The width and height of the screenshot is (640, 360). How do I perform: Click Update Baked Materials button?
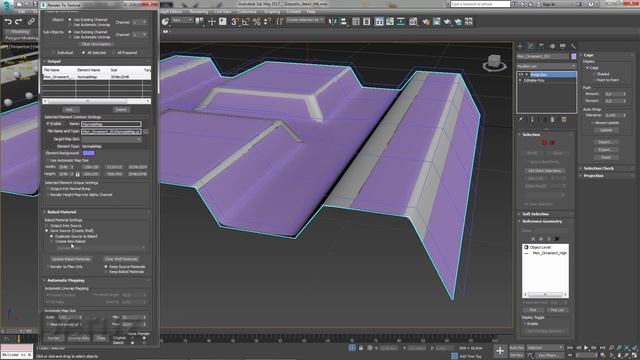(x=71, y=259)
